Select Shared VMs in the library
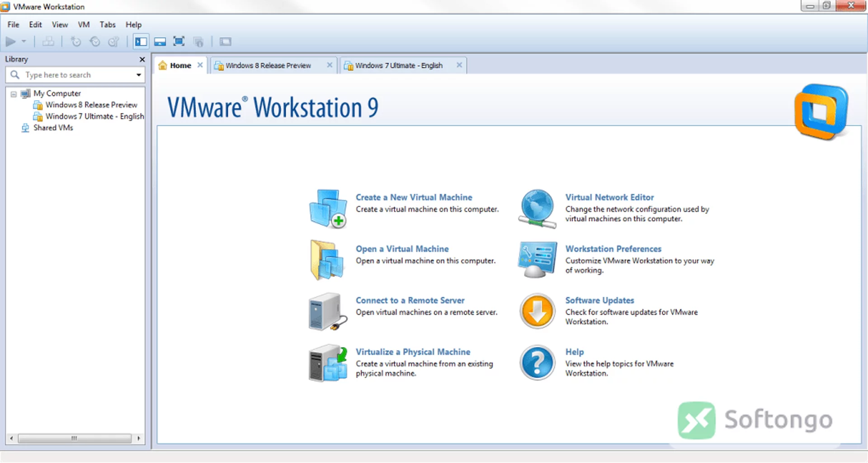The height and width of the screenshot is (463, 868). [53, 128]
